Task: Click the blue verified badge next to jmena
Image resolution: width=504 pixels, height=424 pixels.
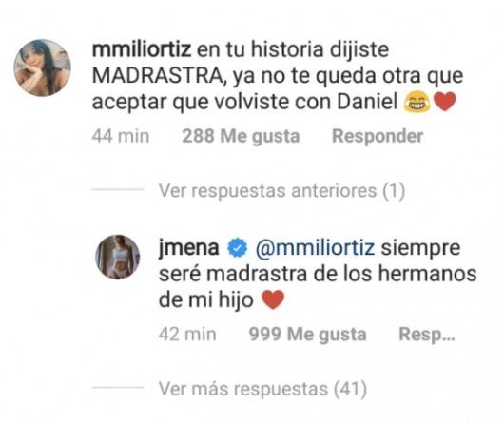Action: pos(237,248)
